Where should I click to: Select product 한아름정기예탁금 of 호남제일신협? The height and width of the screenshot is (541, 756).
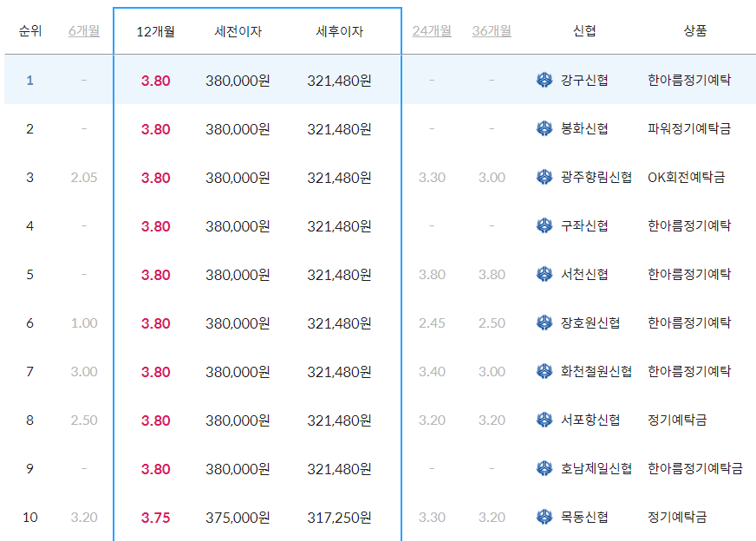(694, 469)
